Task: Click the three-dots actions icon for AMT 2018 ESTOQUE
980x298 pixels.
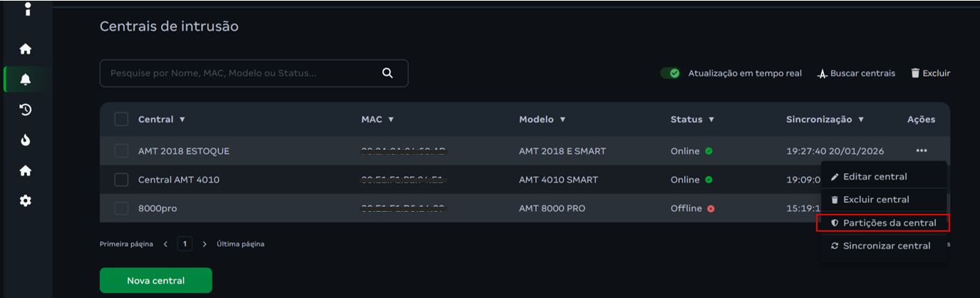Action: [x=922, y=150]
